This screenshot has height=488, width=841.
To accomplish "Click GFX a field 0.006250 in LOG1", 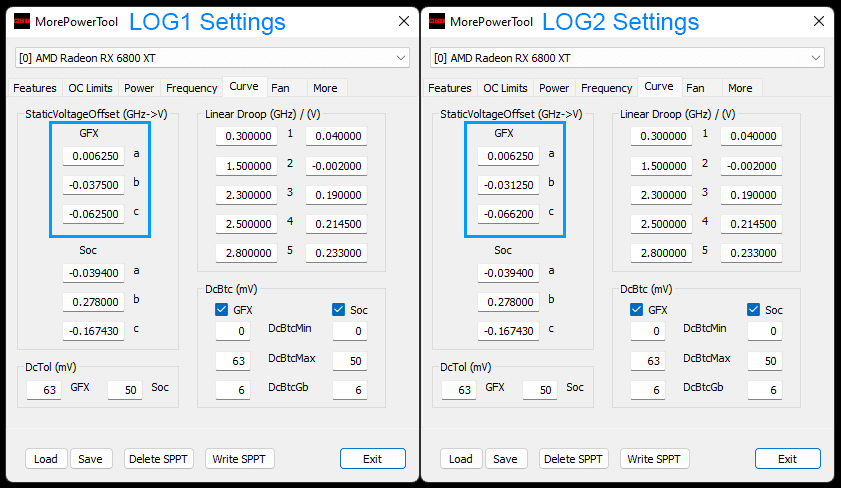I will tap(94, 156).
